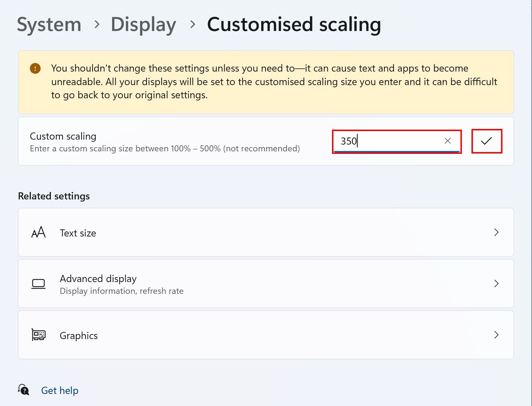Open the Get help link
Image resolution: width=532 pixels, height=406 pixels.
click(x=60, y=390)
